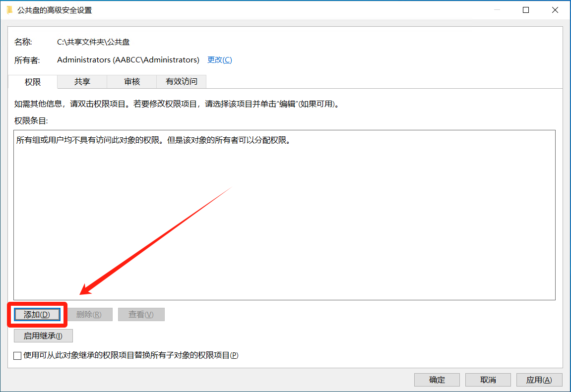Tick the replace child object permissions checkbox

click(x=18, y=356)
